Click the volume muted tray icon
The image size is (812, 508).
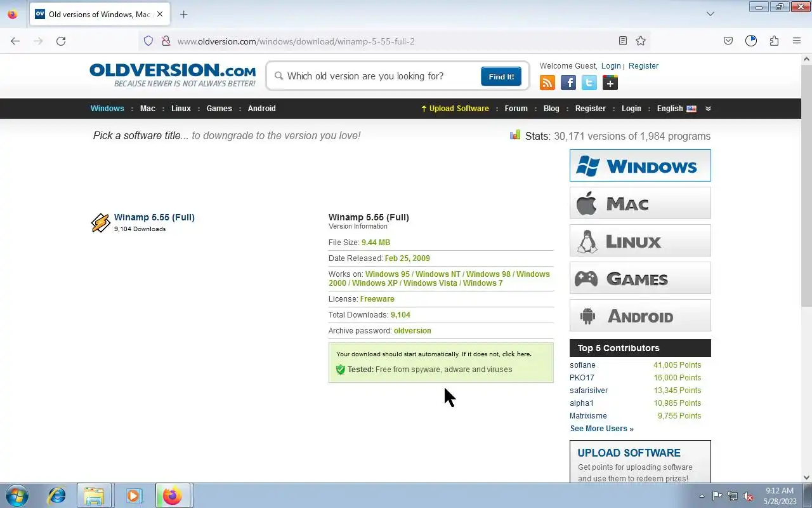(749, 496)
